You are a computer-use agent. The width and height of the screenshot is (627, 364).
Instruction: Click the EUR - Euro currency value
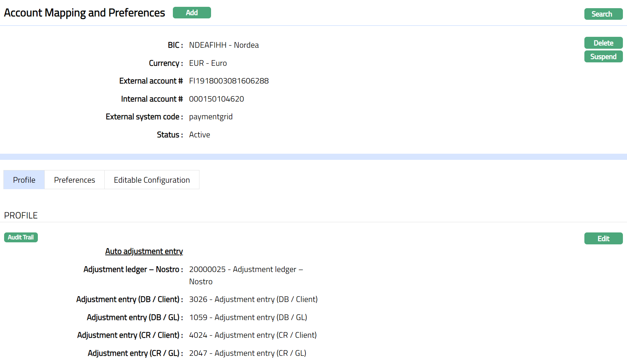[208, 63]
